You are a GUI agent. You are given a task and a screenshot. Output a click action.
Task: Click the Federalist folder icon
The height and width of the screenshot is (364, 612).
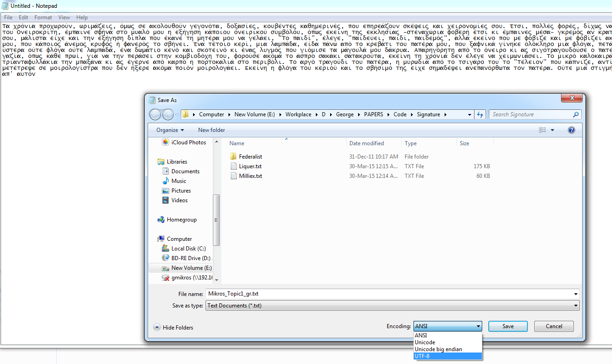tap(233, 157)
